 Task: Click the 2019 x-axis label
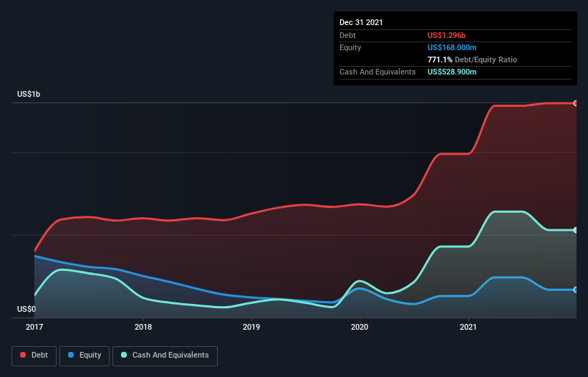click(x=251, y=327)
